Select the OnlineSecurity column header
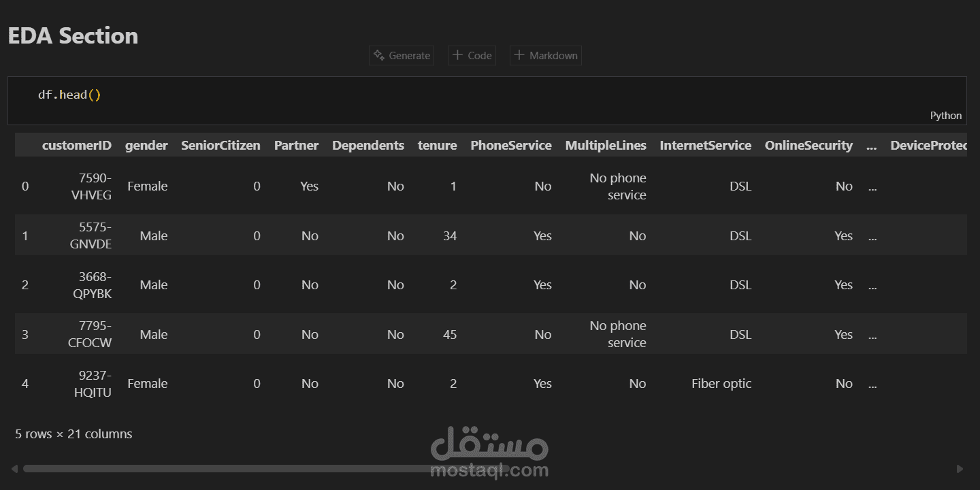 coord(808,145)
